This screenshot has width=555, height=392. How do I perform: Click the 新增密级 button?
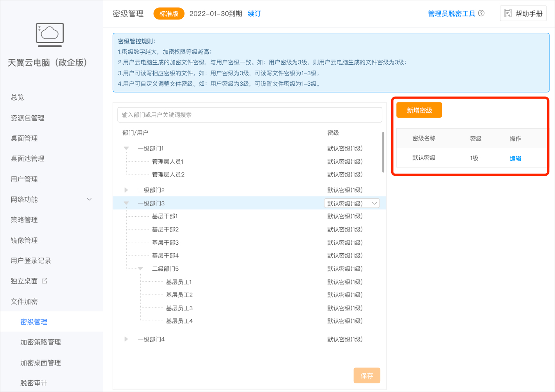[419, 110]
